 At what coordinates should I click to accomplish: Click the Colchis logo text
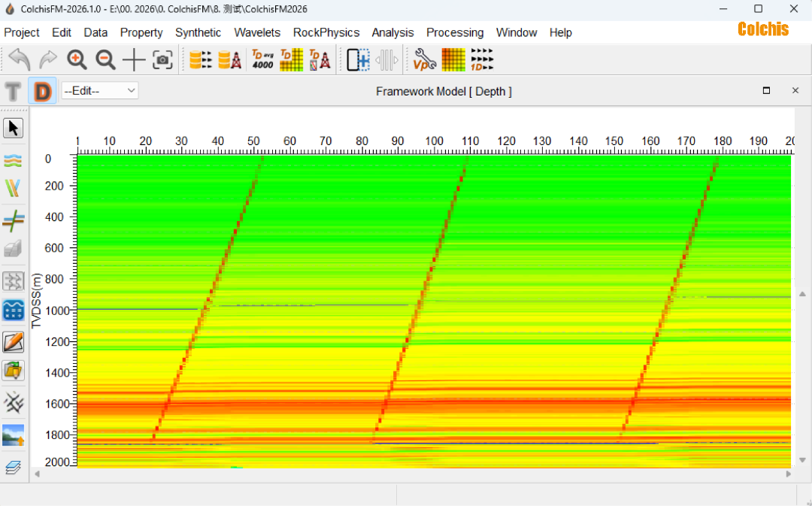(x=763, y=29)
